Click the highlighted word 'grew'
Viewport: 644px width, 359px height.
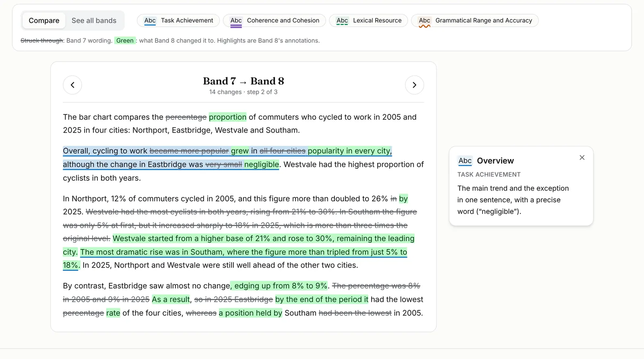click(x=240, y=151)
